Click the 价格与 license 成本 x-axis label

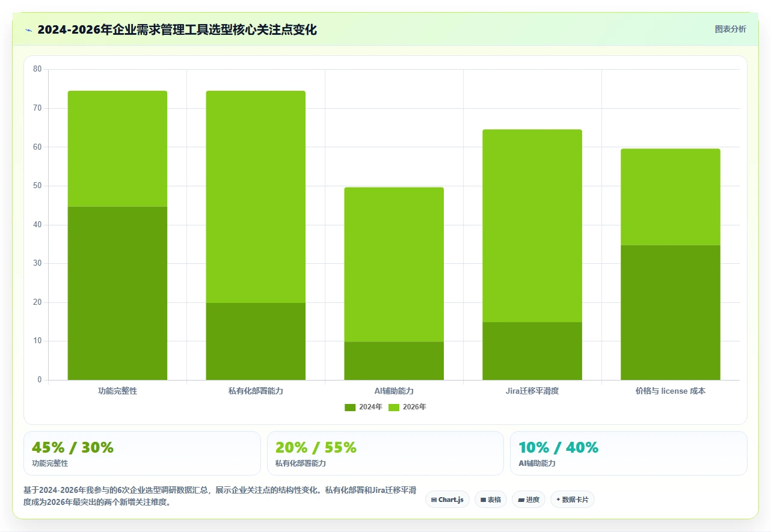tap(671, 391)
